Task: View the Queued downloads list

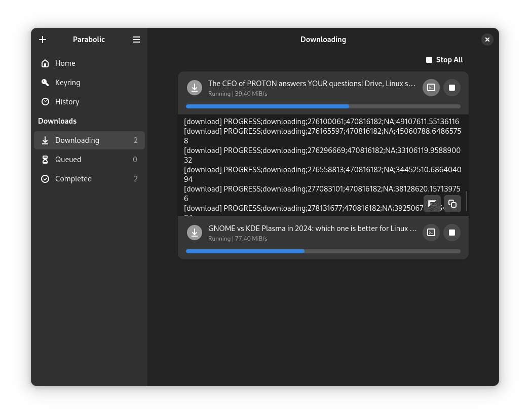Action: 68,159
